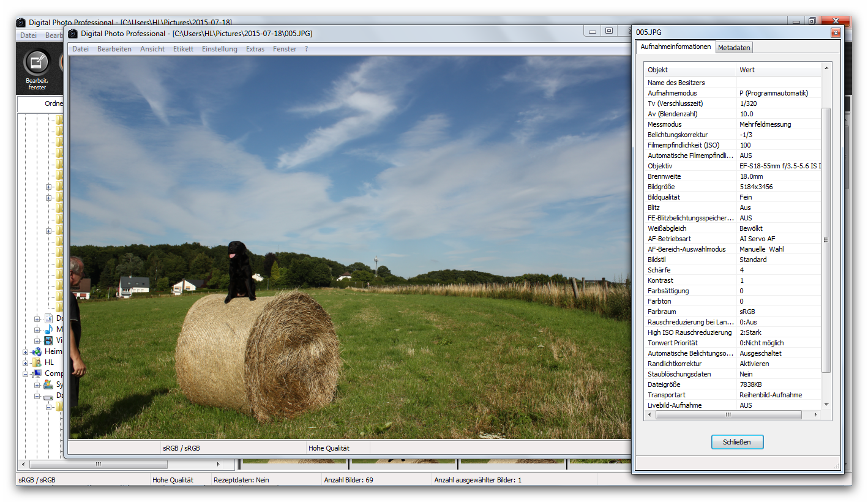Image resolution: width=868 pixels, height=502 pixels.
Task: Select the Belichtungskorrektur row
Action: (732, 135)
